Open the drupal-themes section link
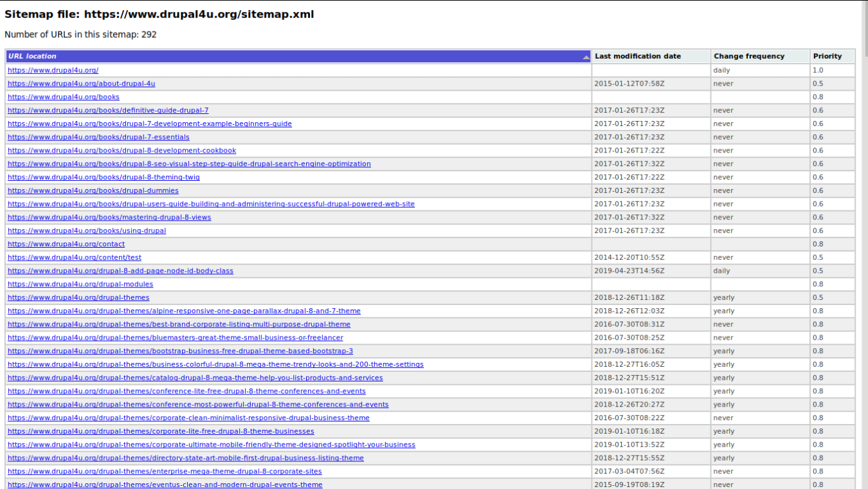The image size is (868, 489). pos(78,297)
